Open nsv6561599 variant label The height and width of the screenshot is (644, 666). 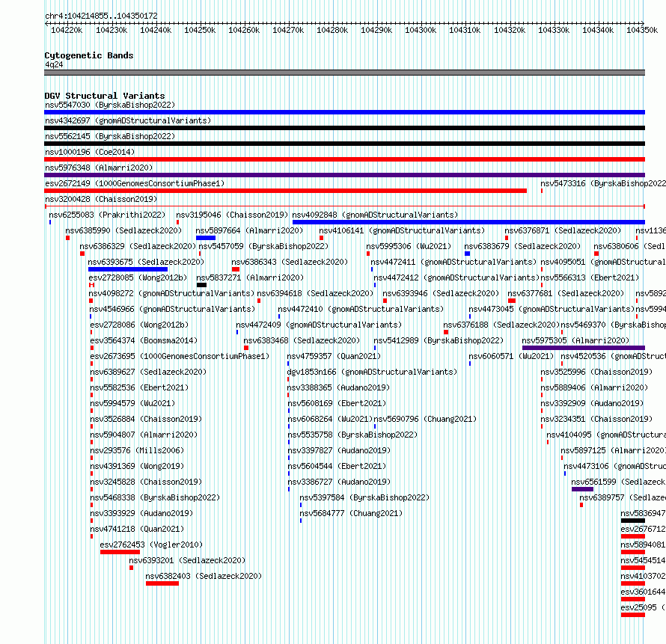[x=618, y=482]
